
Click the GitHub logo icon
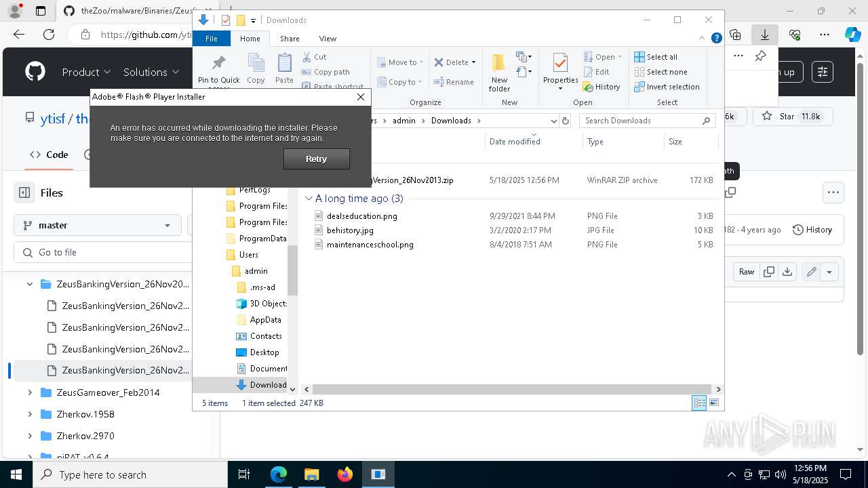(x=35, y=72)
